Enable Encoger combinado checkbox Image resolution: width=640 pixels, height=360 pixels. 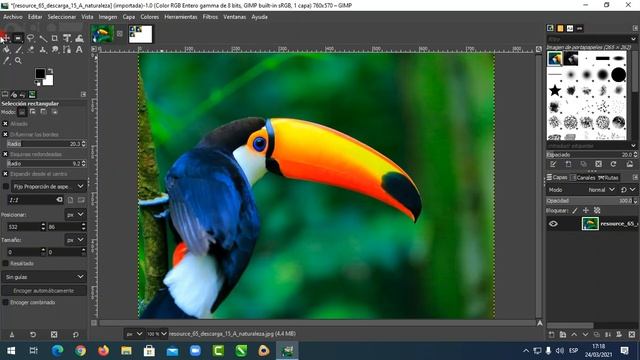click(5, 302)
